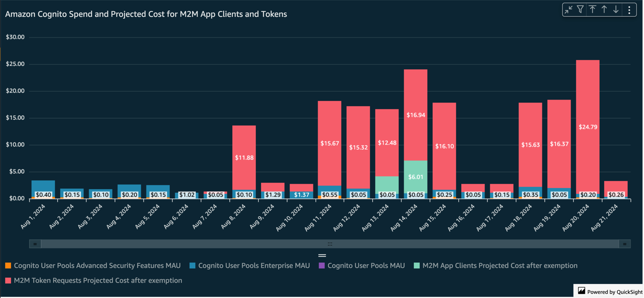Select the red segment of the Aug 16 bar
The width and height of the screenshot is (644, 298).
click(x=473, y=188)
